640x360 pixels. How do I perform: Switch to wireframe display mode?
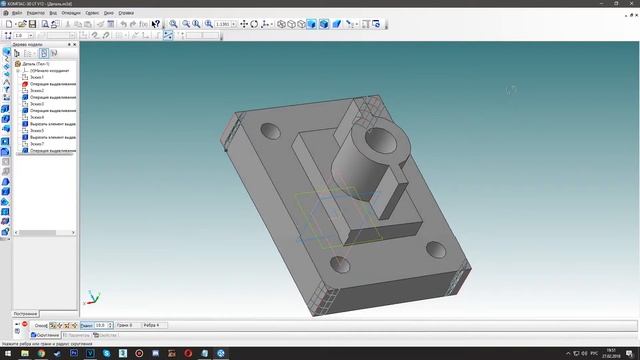tap(281, 24)
